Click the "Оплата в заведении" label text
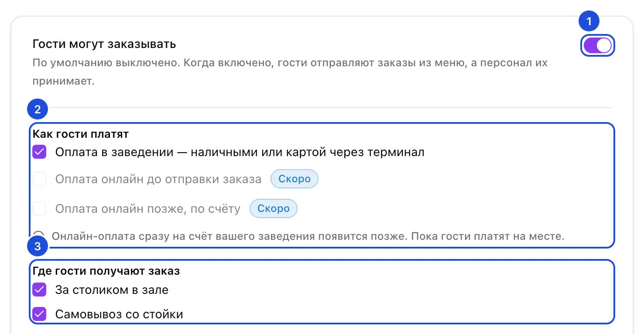 240,152
